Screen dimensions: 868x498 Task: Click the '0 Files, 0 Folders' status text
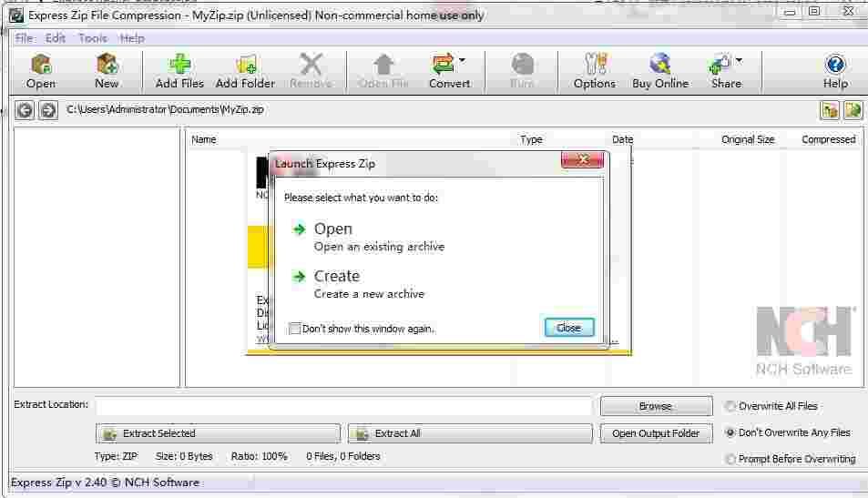point(343,456)
